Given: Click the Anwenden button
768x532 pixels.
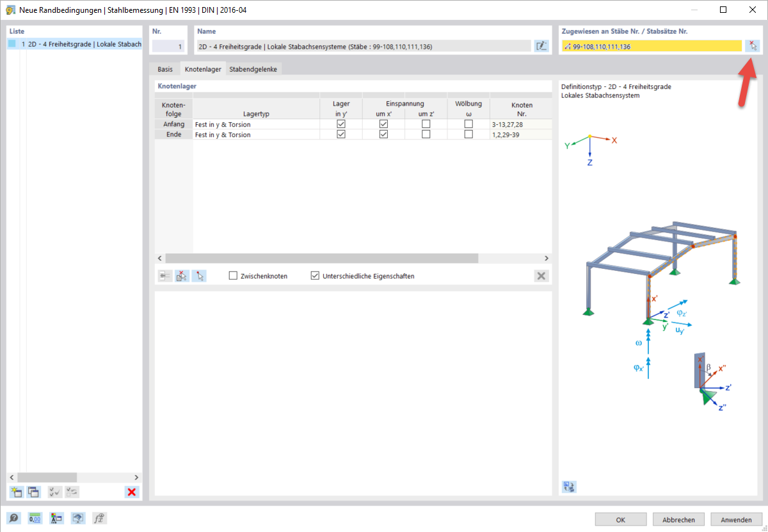Looking at the screenshot, I should coord(736,519).
